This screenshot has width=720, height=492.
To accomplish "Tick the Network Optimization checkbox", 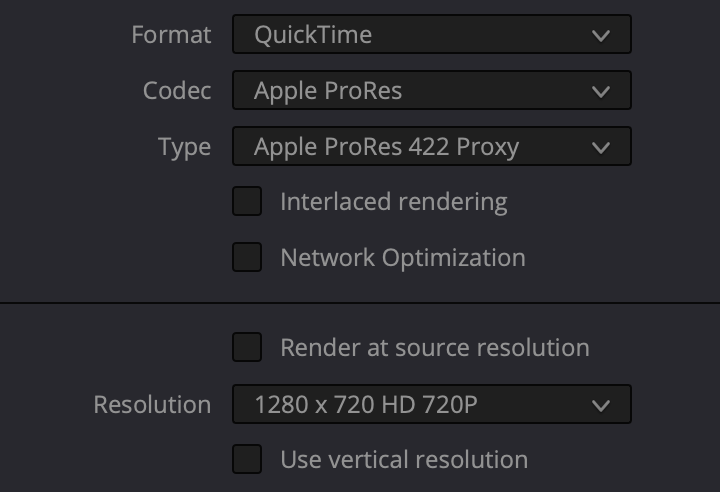I will point(247,257).
